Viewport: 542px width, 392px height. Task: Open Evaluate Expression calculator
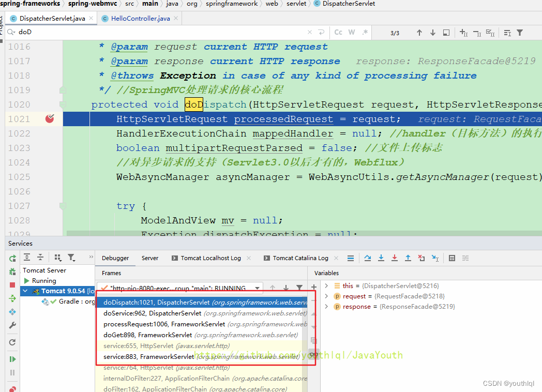[452, 258]
